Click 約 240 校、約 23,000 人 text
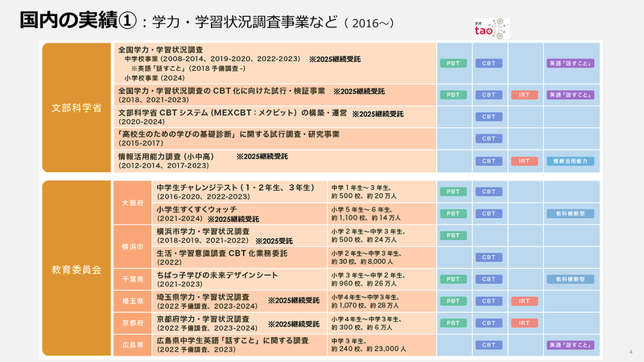Viewport: 644px width, 362px height. [369, 349]
